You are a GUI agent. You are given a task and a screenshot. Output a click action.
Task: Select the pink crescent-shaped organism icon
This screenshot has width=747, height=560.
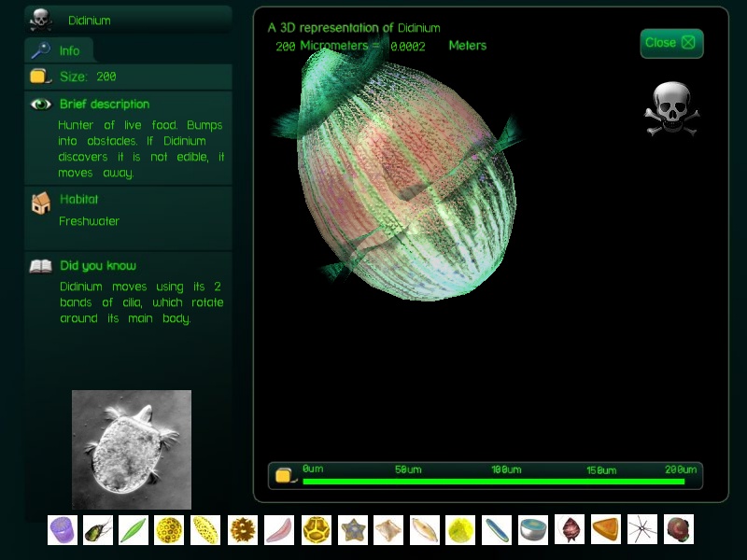(x=279, y=529)
